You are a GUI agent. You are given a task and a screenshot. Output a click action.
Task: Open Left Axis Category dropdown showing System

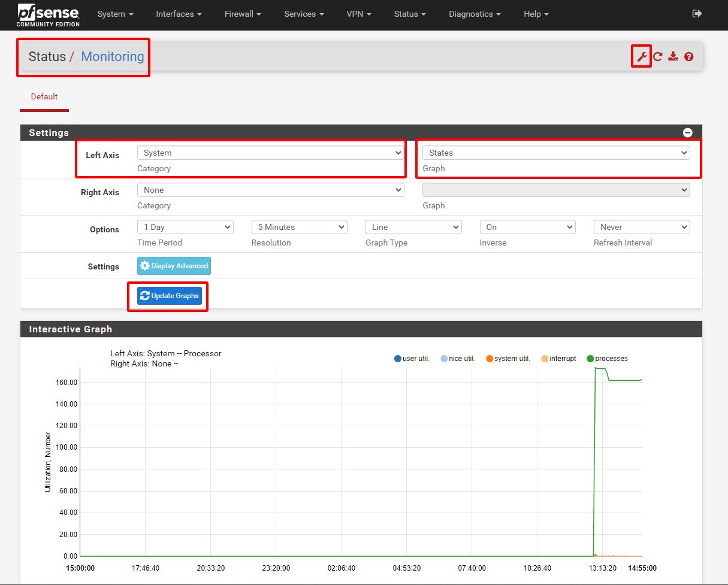pyautogui.click(x=271, y=153)
